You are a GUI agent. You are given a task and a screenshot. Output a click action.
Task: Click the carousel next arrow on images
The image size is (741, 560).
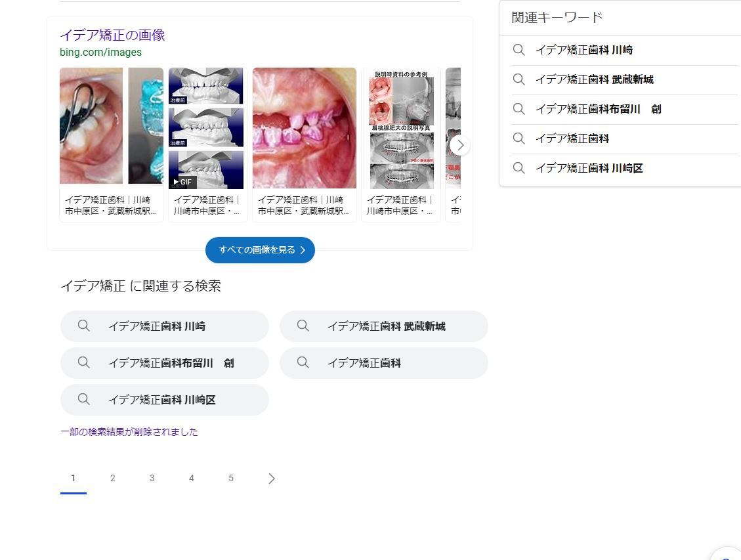[460, 145]
